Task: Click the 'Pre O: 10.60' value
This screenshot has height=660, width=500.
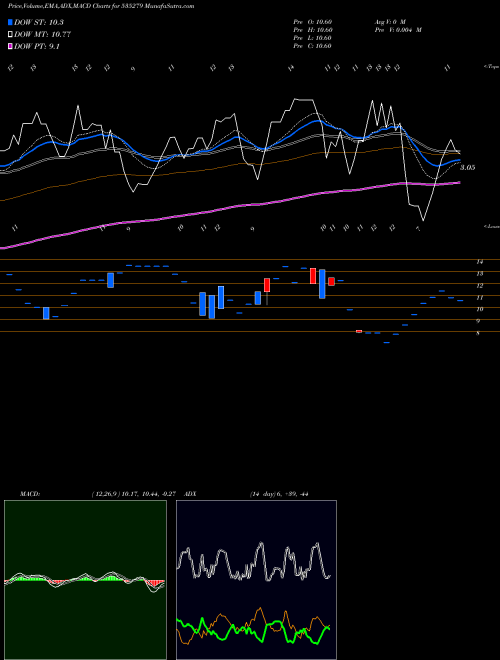Action: click(313, 22)
